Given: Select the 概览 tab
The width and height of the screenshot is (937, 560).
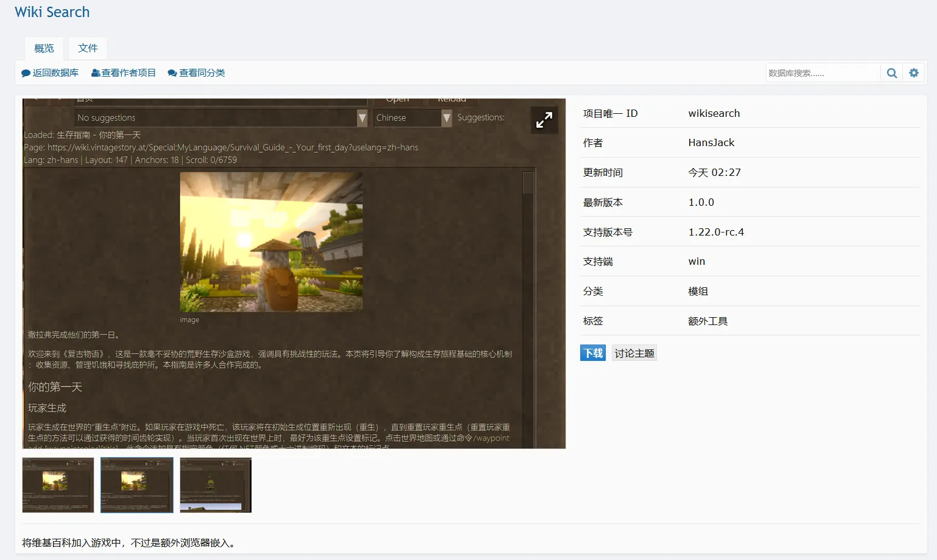Looking at the screenshot, I should pyautogui.click(x=43, y=48).
